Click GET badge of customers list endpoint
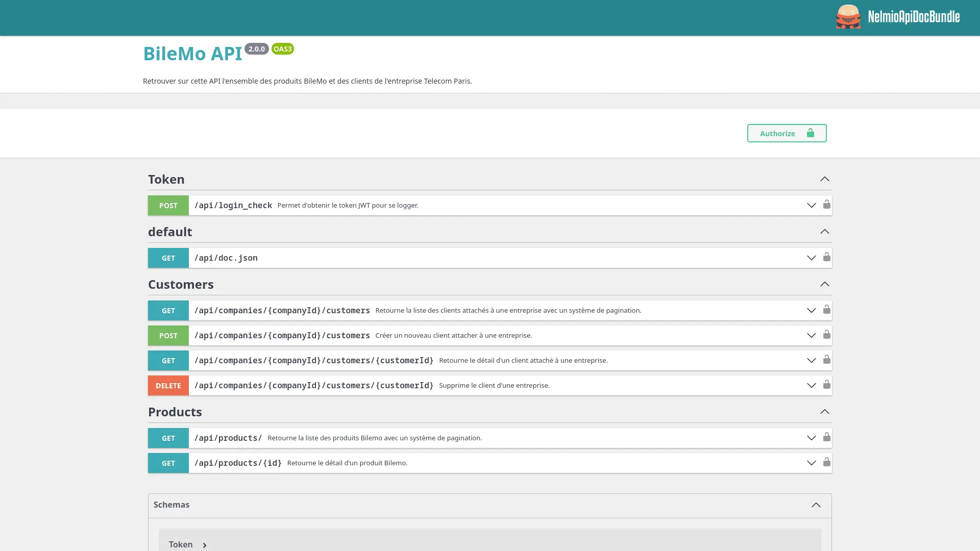The image size is (980, 551). (168, 311)
